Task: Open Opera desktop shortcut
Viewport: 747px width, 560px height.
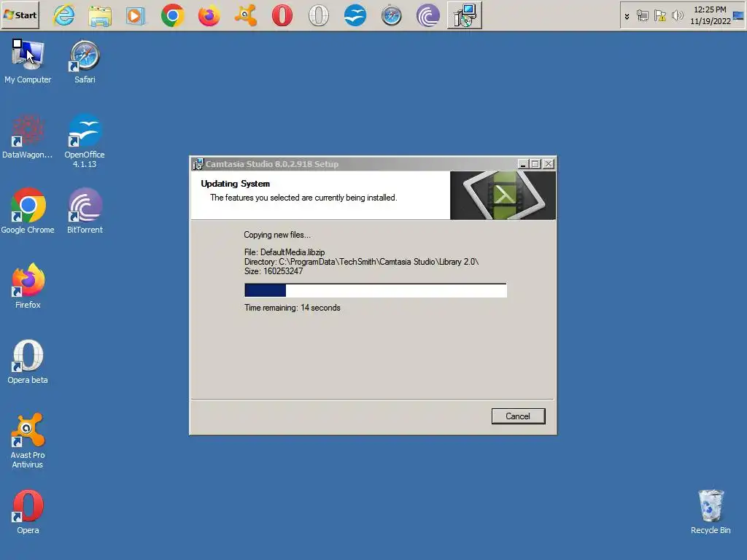Action: coord(28,511)
